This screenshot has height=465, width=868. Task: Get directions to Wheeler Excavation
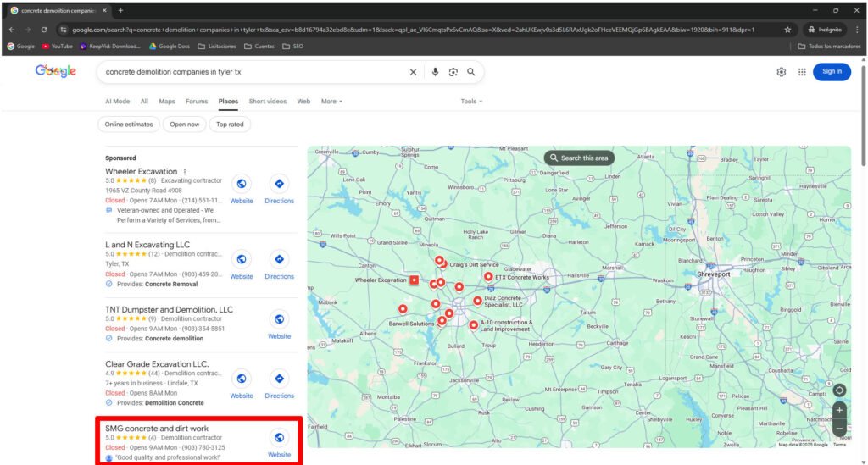(279, 184)
